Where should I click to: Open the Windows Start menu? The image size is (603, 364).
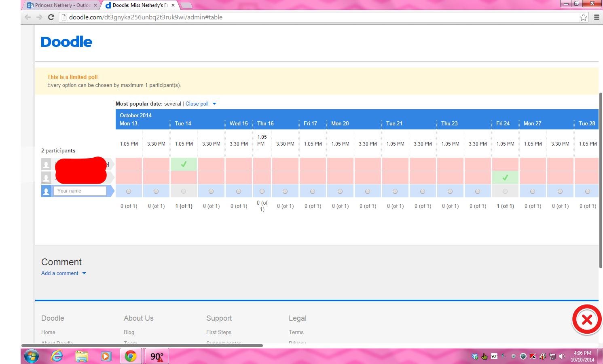[x=32, y=356]
